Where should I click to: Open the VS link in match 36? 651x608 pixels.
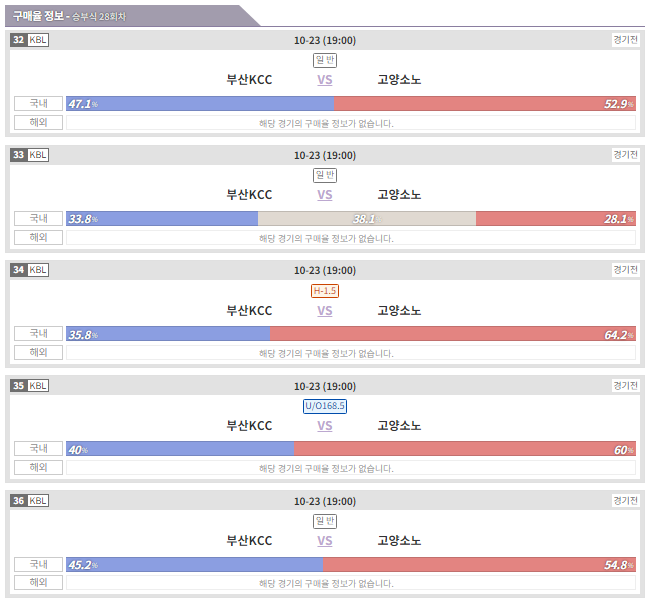click(325, 541)
